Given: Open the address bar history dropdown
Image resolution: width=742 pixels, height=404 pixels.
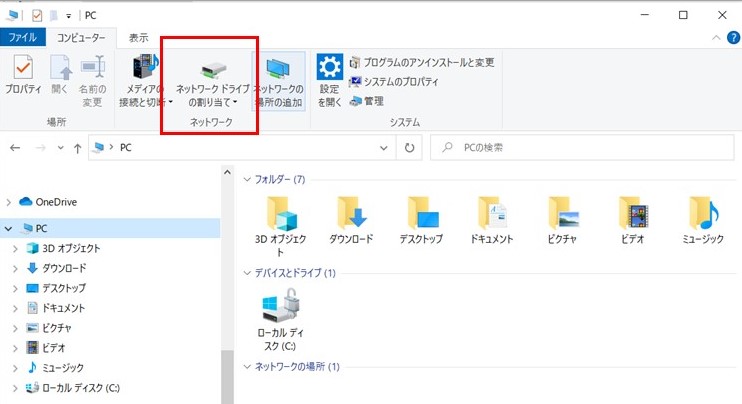Looking at the screenshot, I should [384, 148].
